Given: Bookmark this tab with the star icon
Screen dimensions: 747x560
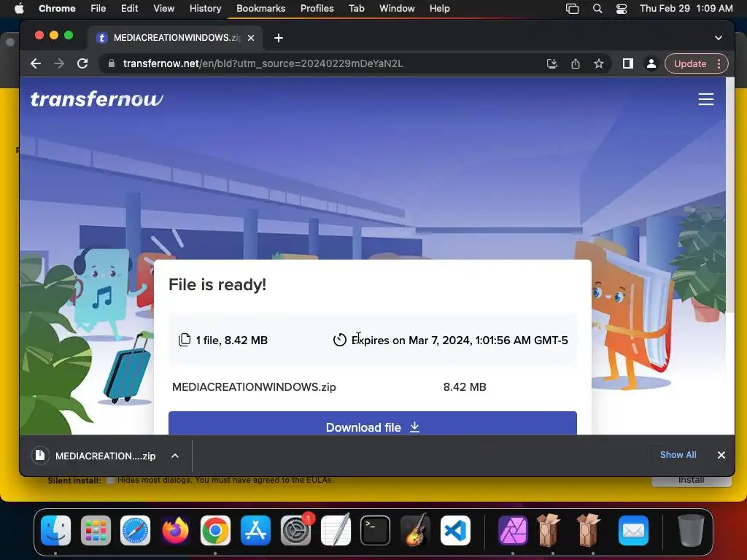Looking at the screenshot, I should 599,63.
